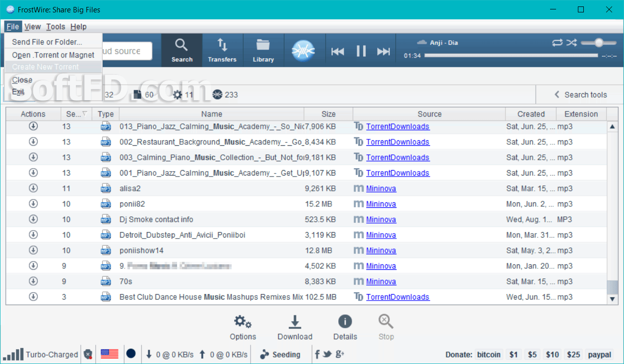Viewport: 624px width, 364px height.
Task: Toggle repeat mode in the player
Action: pyautogui.click(x=557, y=43)
